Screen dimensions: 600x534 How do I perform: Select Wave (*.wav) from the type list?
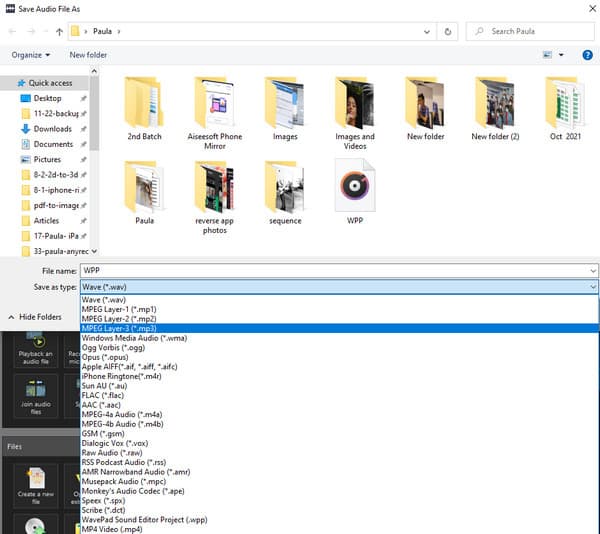[x=339, y=300]
